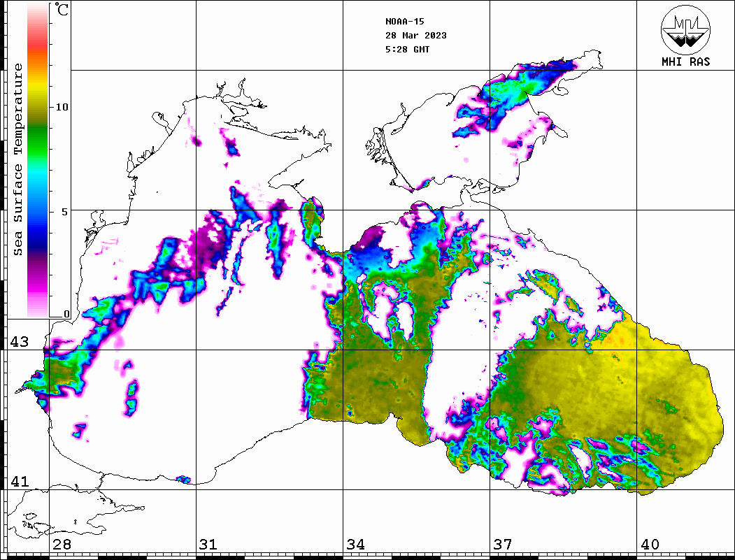Click the temperature color scale bar
The image size is (735, 560).
tap(38, 160)
